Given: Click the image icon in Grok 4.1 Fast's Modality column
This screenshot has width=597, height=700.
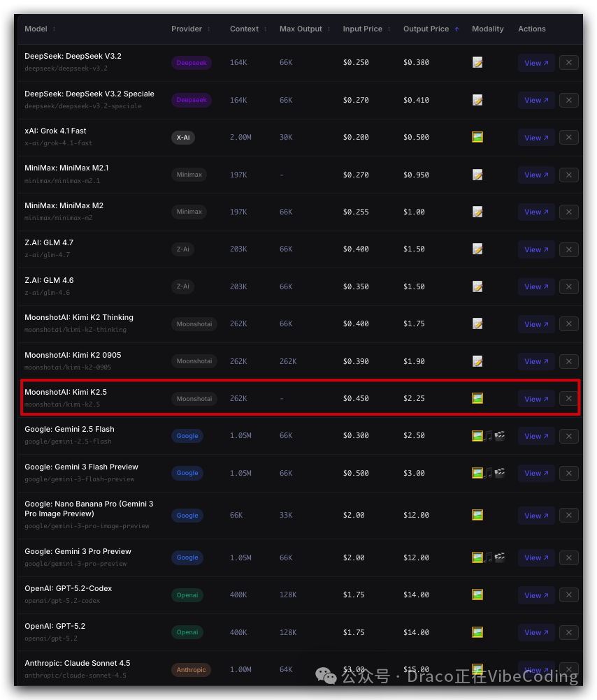Looking at the screenshot, I should coord(477,137).
